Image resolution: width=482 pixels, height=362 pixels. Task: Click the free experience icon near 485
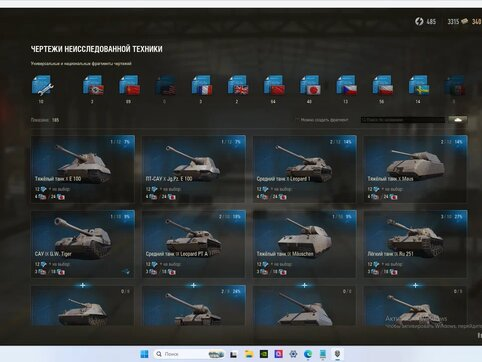pyautogui.click(x=419, y=21)
